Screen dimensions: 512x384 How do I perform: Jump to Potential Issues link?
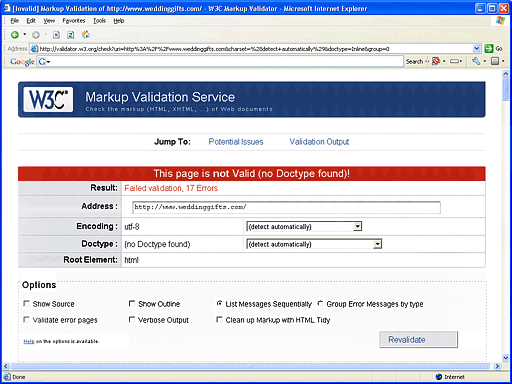point(236,142)
